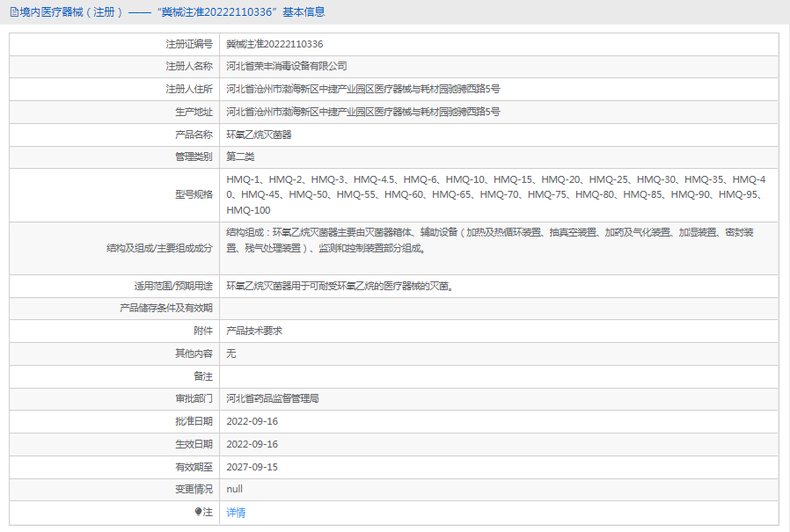790x532 pixels.
Task: Select registration number 冀械注准20222110336 value
Action: point(274,44)
